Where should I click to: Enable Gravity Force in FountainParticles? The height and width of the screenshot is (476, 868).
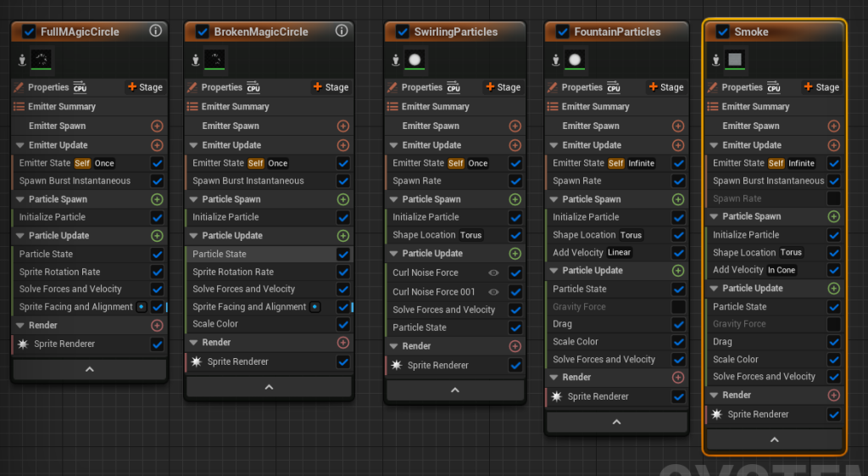[x=678, y=306]
